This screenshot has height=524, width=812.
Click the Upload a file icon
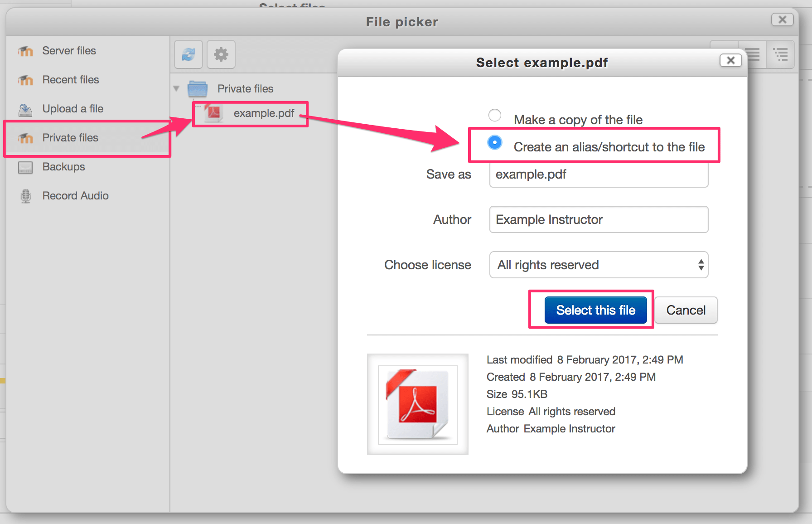pos(25,109)
